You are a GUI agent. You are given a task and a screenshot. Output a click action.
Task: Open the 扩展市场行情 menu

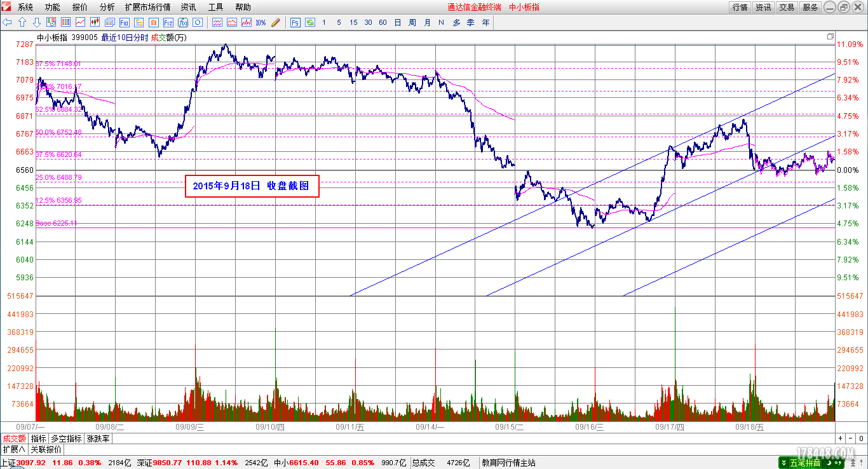click(x=147, y=7)
